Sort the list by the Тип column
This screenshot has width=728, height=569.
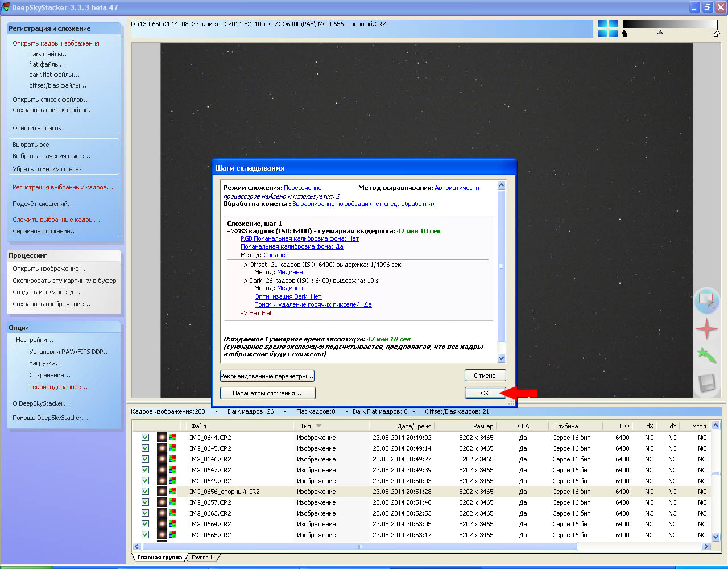(306, 426)
